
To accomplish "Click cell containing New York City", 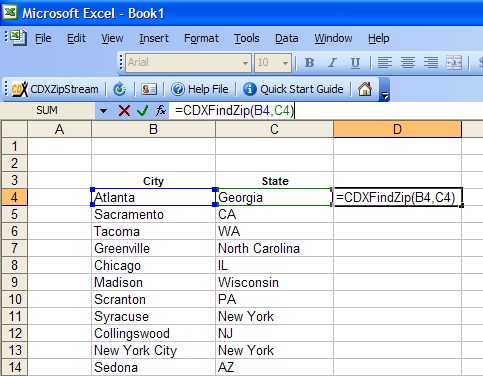I will [x=153, y=350].
